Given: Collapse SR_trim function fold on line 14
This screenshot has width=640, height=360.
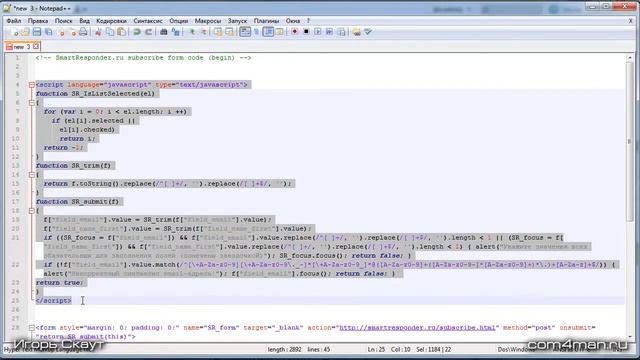Looking at the screenshot, I should tap(31, 175).
